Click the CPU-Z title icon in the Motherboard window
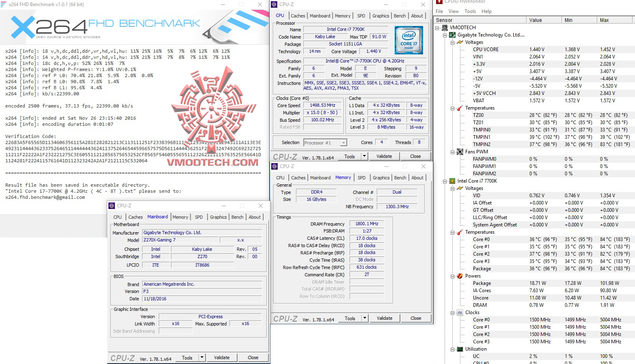635x364 pixels. [112, 206]
